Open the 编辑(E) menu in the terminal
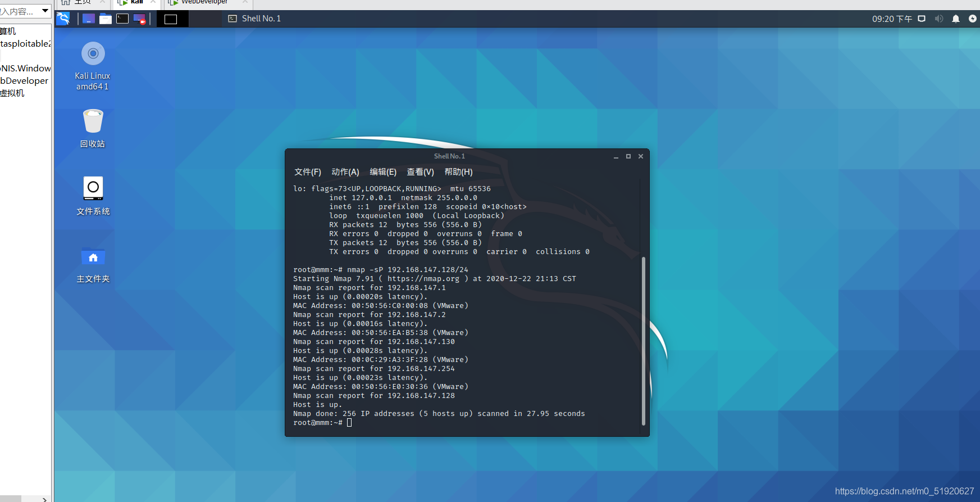Viewport: 980px width, 502px height. pyautogui.click(x=383, y=172)
